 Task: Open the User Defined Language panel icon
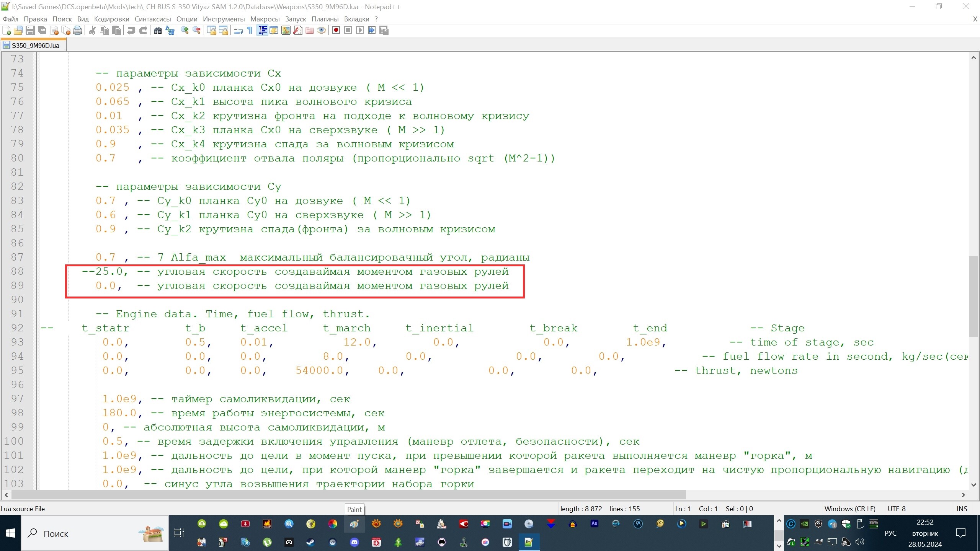[274, 30]
